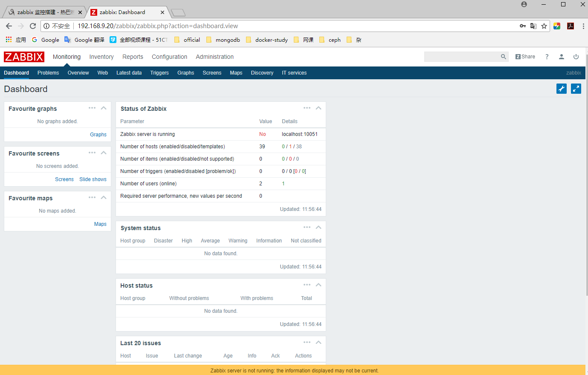The image size is (588, 375).
Task: Open the Maps submenu item
Action: 236,73
